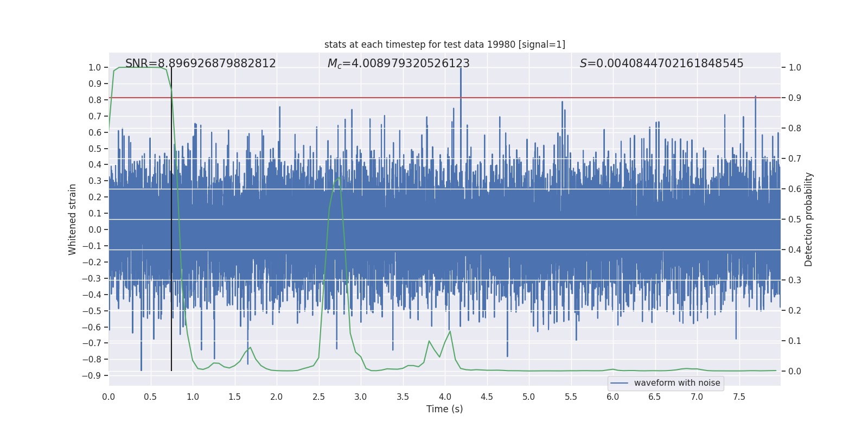
Task: Click the right axis tick label 0.5
Action: 795,219
